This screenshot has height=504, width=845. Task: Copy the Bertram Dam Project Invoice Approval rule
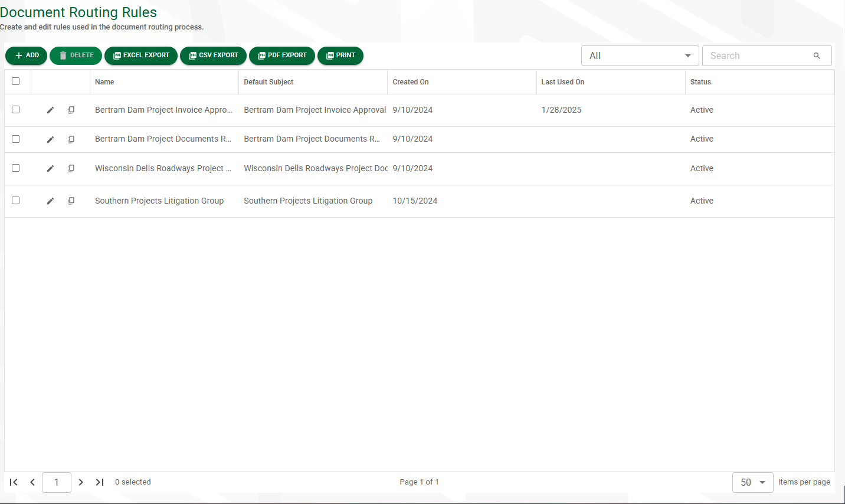click(x=71, y=110)
